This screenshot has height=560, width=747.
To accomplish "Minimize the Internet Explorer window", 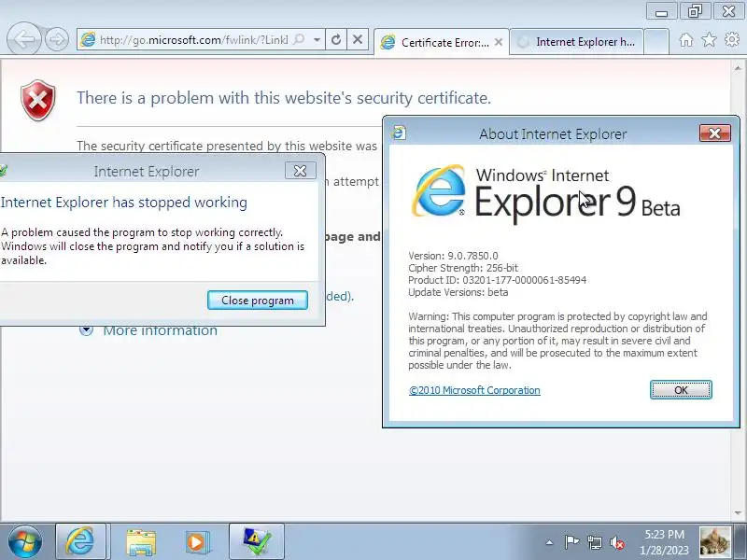I will [662, 11].
